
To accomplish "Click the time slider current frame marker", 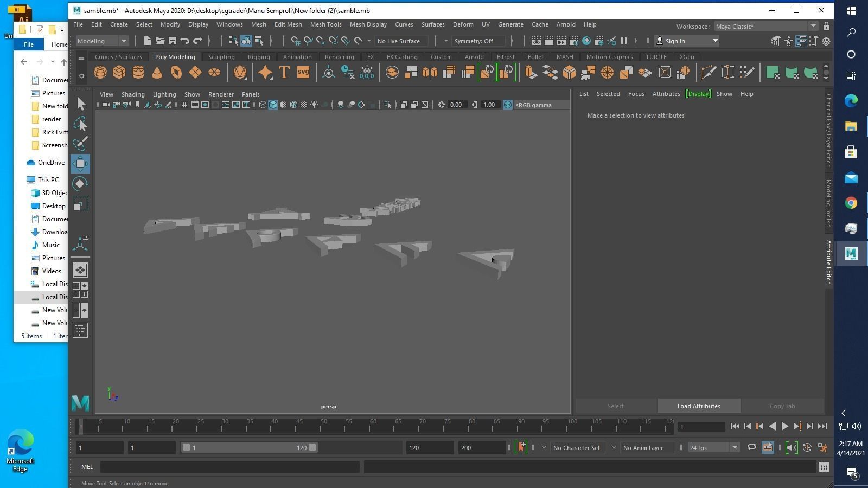I will pyautogui.click(x=80, y=427).
